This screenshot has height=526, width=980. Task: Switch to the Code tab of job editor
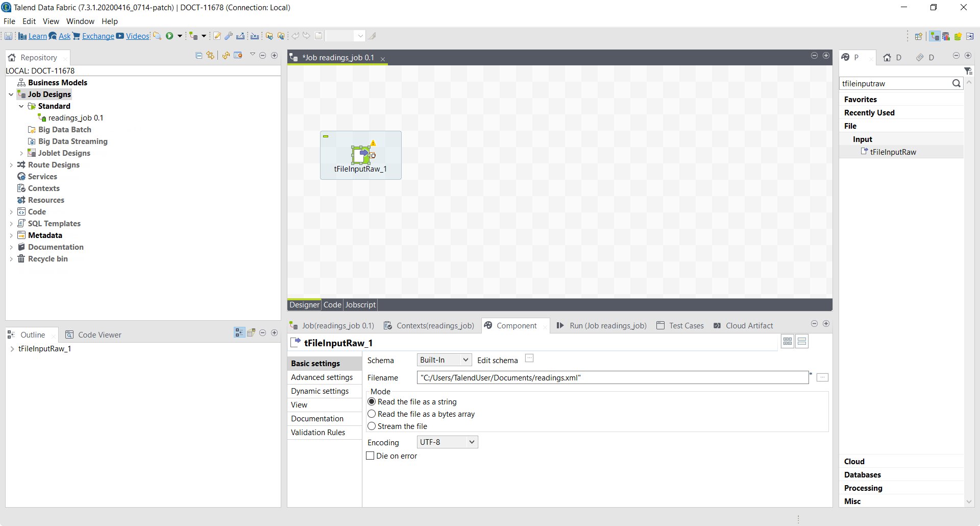(332, 305)
